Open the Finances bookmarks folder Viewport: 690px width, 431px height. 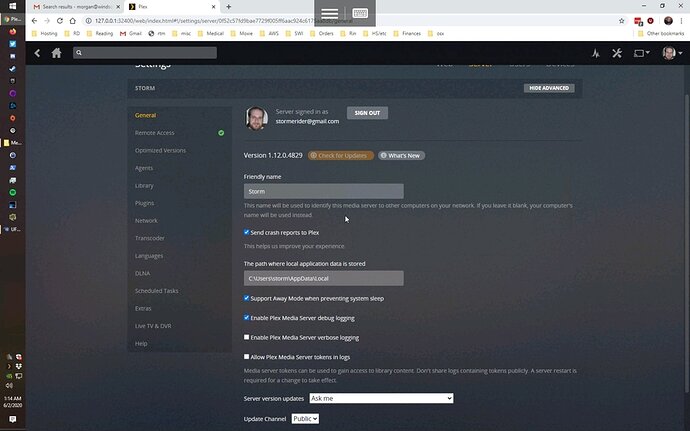click(407, 33)
